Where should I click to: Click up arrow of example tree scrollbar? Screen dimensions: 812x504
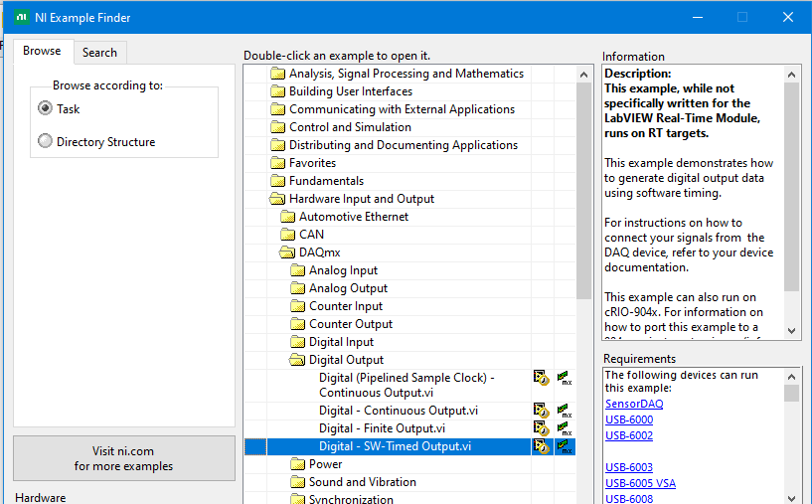[583, 75]
